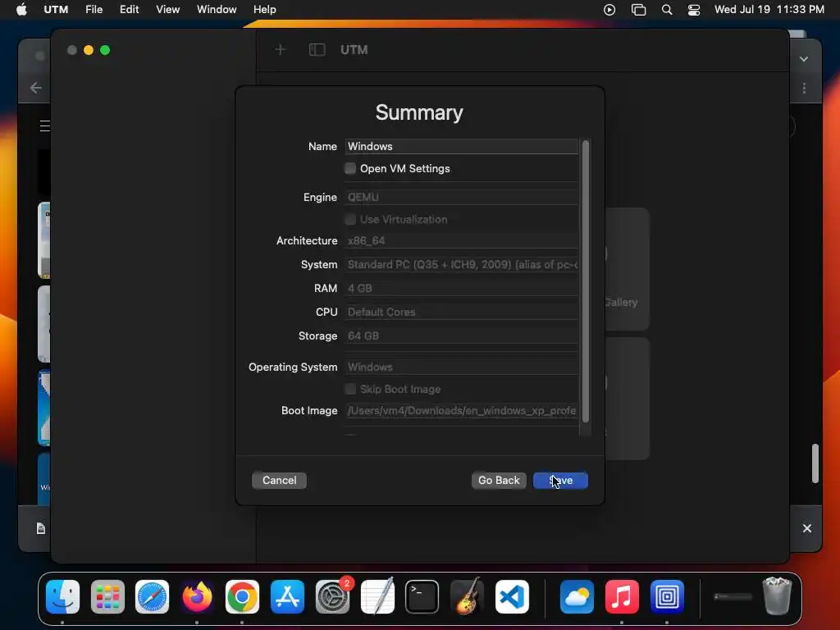Screen dimensions: 840x630
Task: Click the screen recording play icon in menu bar
Action: click(x=609, y=10)
